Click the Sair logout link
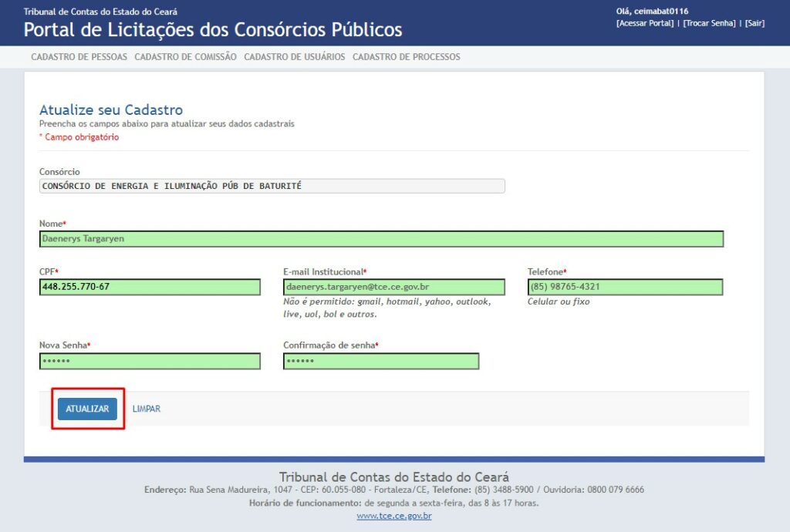Viewport: 790px width, 532px height. (755, 23)
